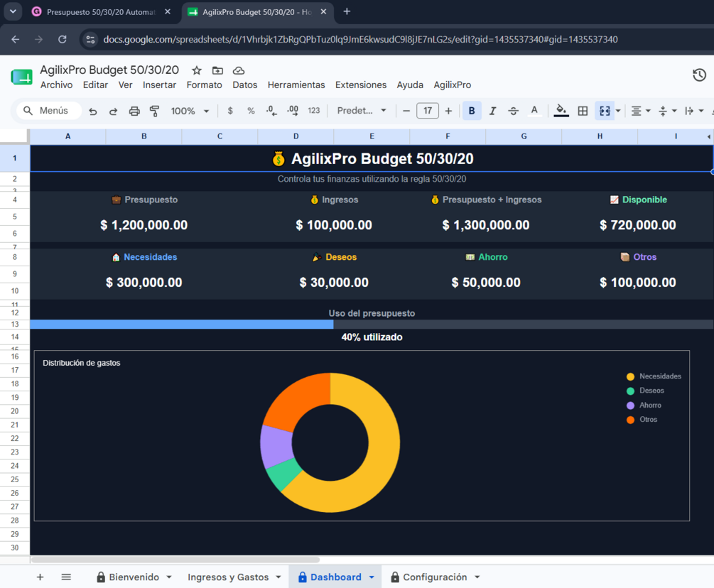Open version history clock icon
The height and width of the screenshot is (588, 714).
699,75
